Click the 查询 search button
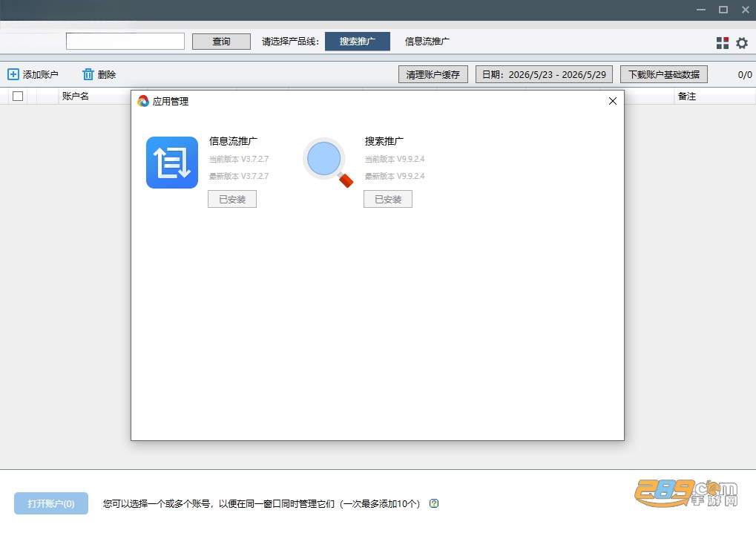The image size is (756, 536). pos(221,42)
